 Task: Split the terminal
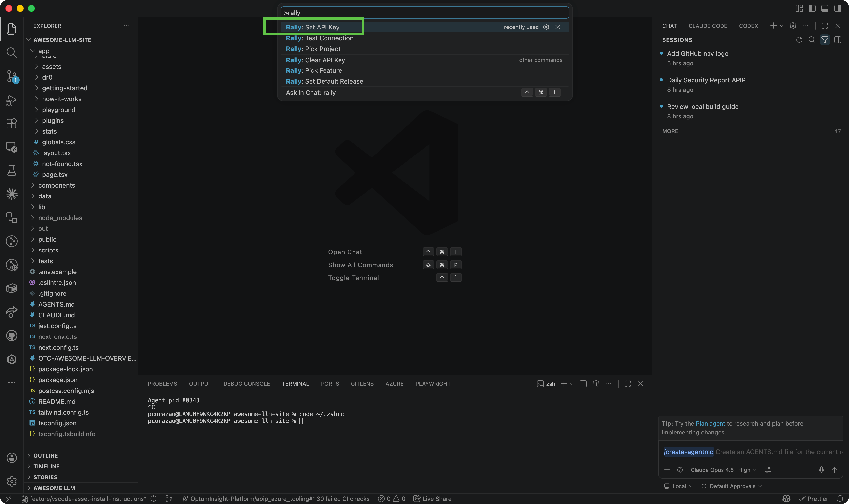(583, 384)
